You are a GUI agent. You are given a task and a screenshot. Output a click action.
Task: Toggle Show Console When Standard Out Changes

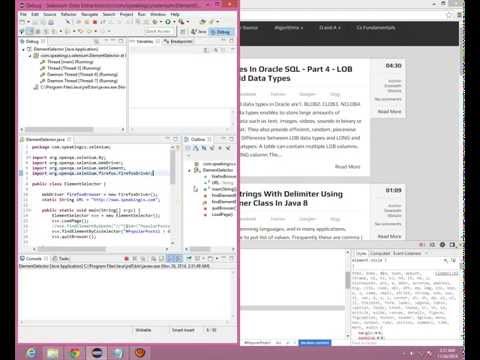coord(170,259)
